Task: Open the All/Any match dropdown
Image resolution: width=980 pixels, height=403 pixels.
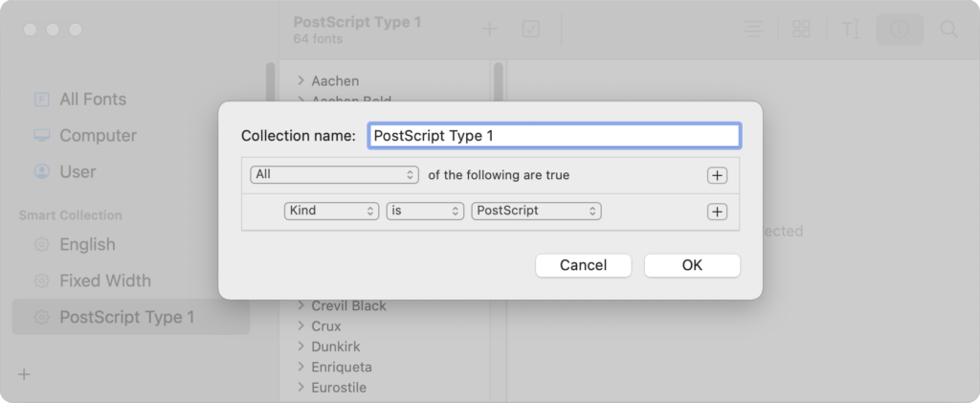Action: [x=334, y=175]
